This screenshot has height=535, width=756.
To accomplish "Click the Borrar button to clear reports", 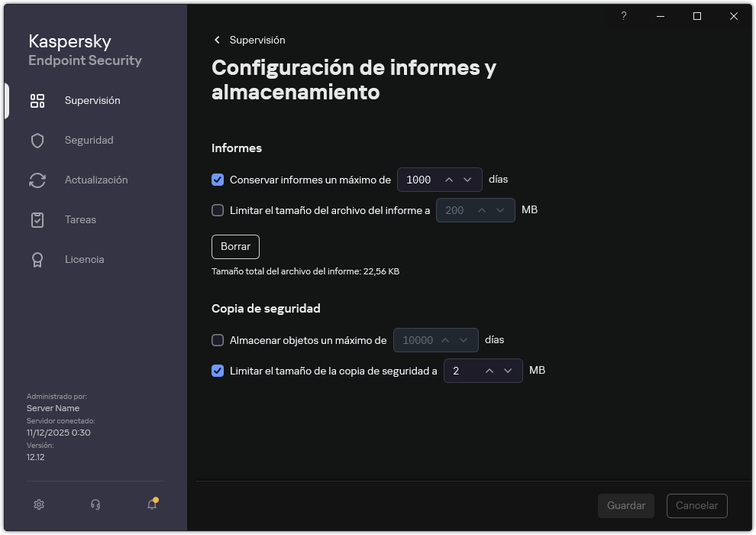I will tap(235, 246).
